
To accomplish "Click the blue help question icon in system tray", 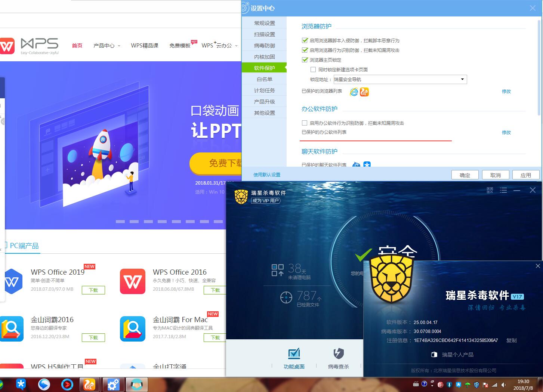I will click(x=424, y=384).
